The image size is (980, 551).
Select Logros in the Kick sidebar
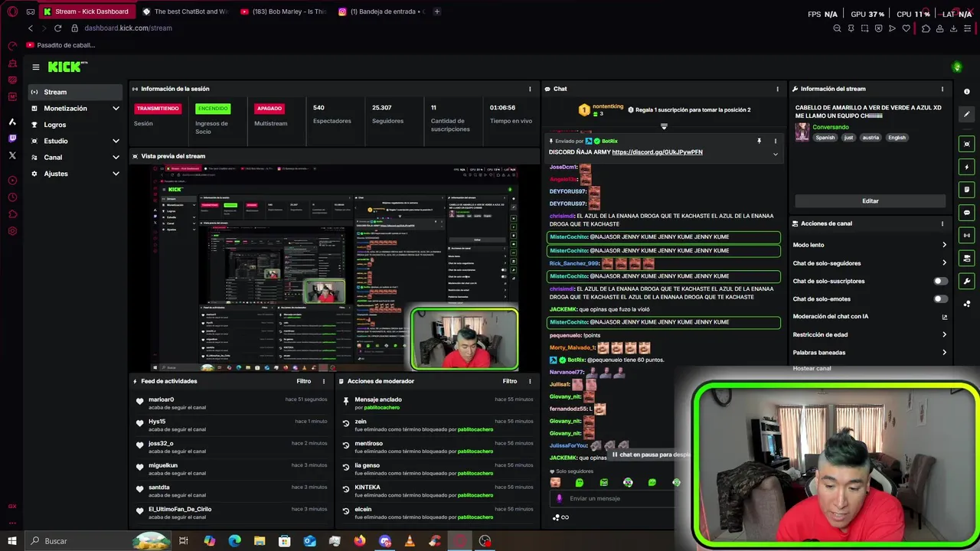[x=75, y=125]
